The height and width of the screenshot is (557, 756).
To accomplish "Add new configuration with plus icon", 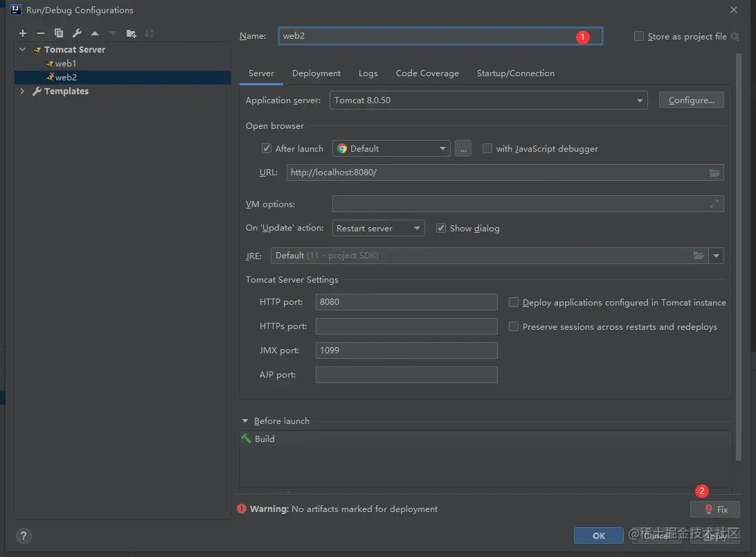I will click(x=23, y=33).
